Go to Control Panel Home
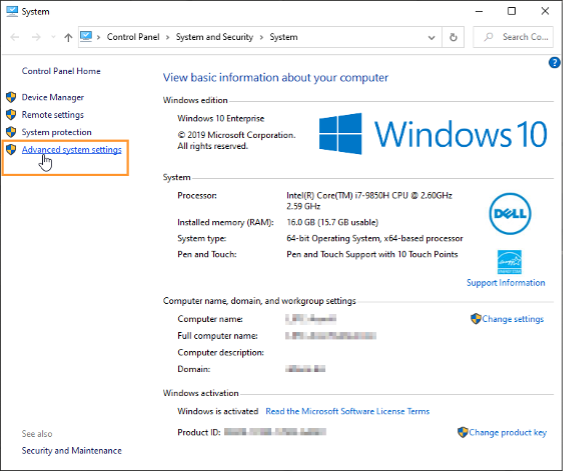 click(61, 71)
